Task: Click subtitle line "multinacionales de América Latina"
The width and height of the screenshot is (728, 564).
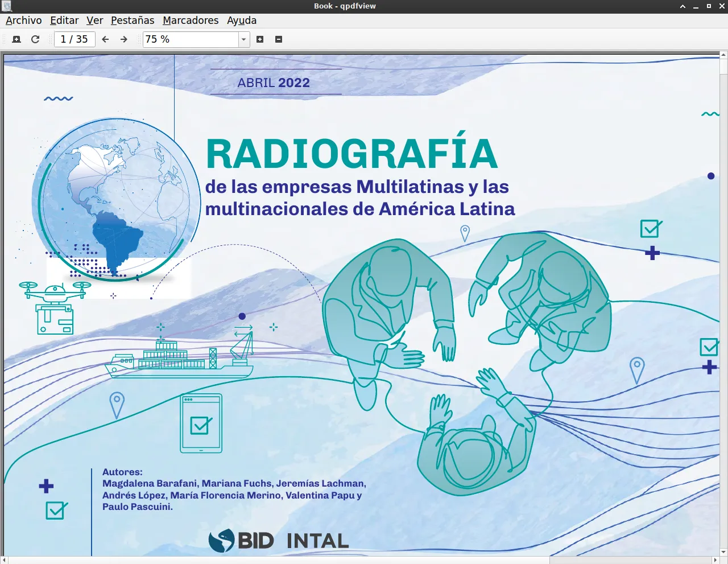Action: click(360, 209)
